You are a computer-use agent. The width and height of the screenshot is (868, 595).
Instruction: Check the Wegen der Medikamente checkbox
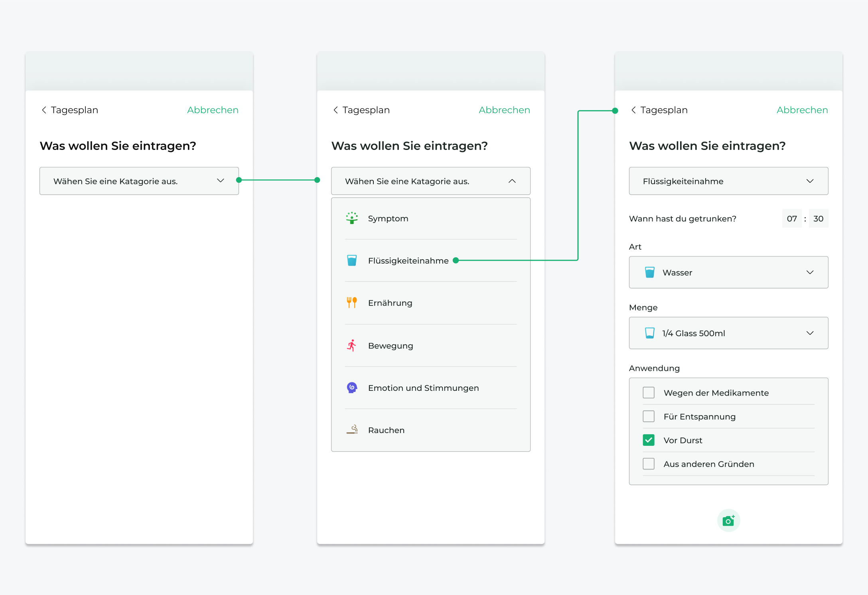(649, 393)
